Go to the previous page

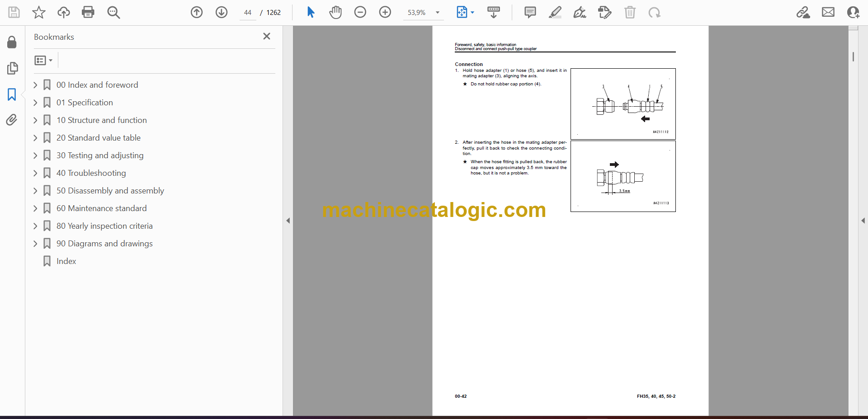[197, 12]
